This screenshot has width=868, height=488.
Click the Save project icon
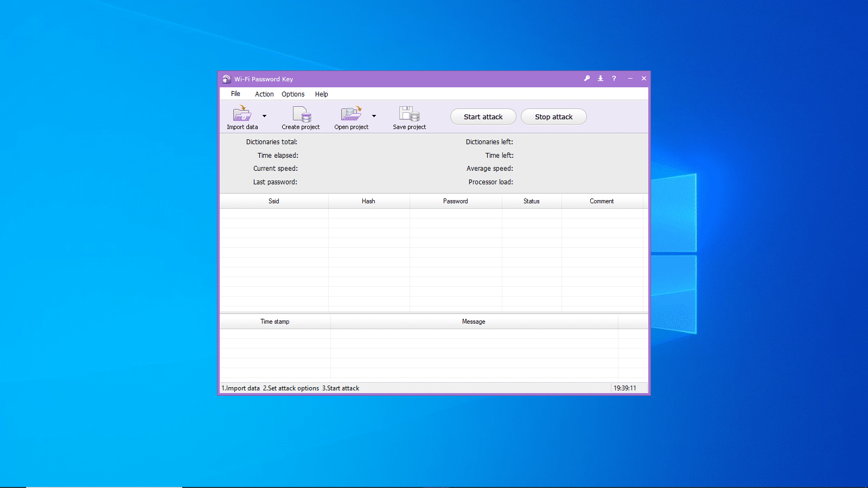[409, 114]
